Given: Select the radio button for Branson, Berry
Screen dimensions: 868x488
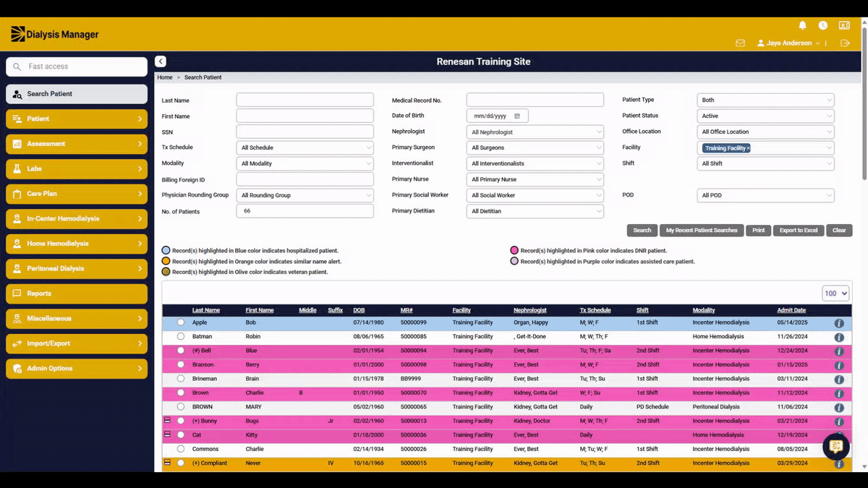Looking at the screenshot, I should 181,364.
